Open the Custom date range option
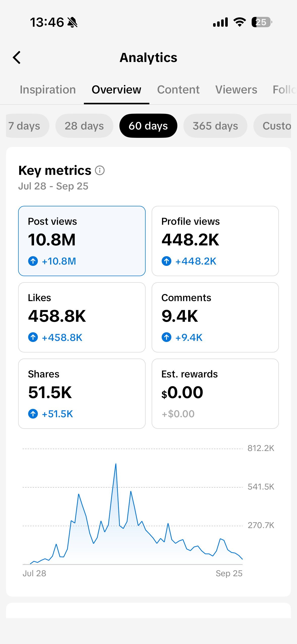 (272, 126)
